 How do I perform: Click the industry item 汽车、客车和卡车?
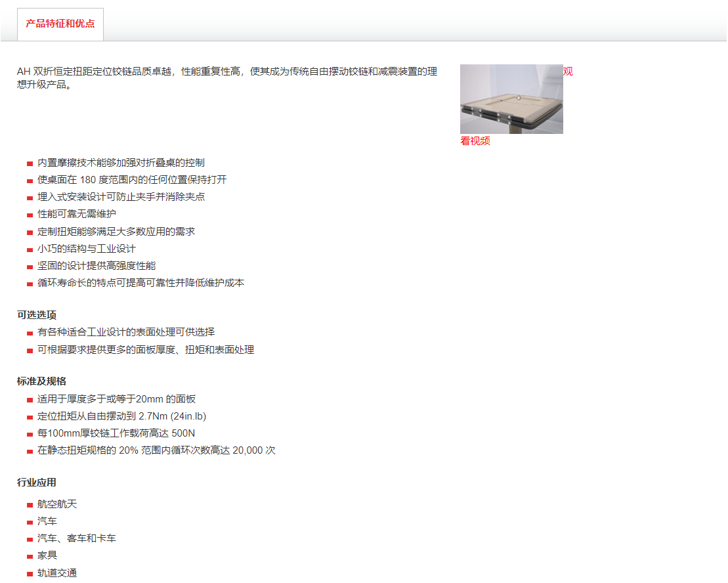click(x=77, y=539)
